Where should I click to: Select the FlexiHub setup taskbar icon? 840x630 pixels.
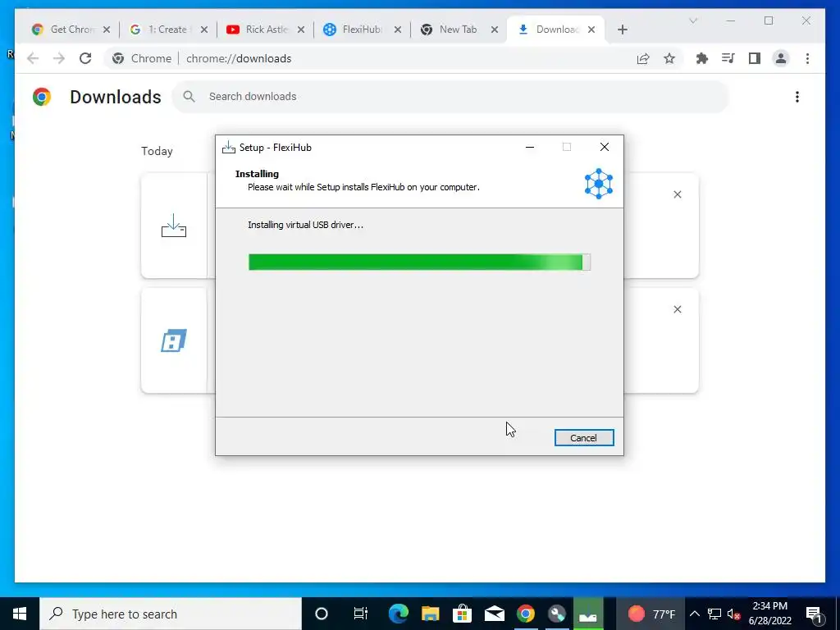[588, 614]
